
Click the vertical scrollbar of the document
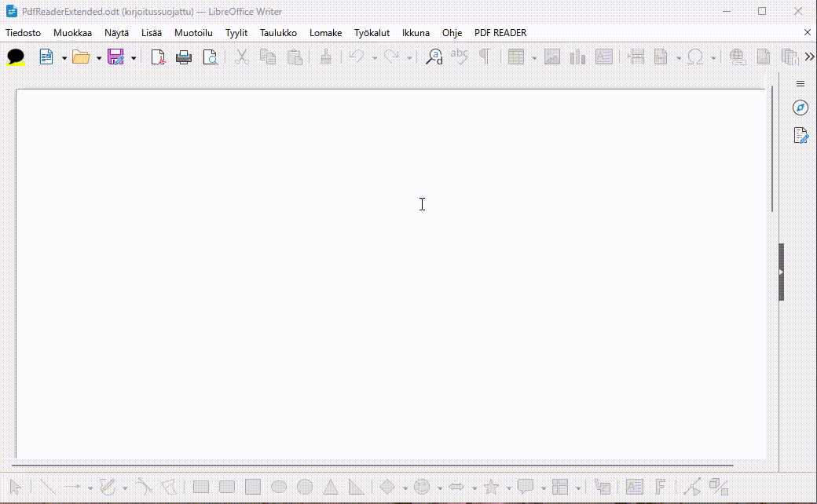click(772, 149)
